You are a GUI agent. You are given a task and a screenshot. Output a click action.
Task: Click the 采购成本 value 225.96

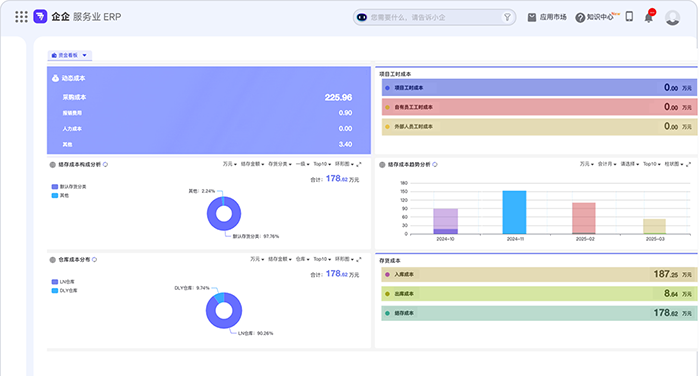[338, 97]
